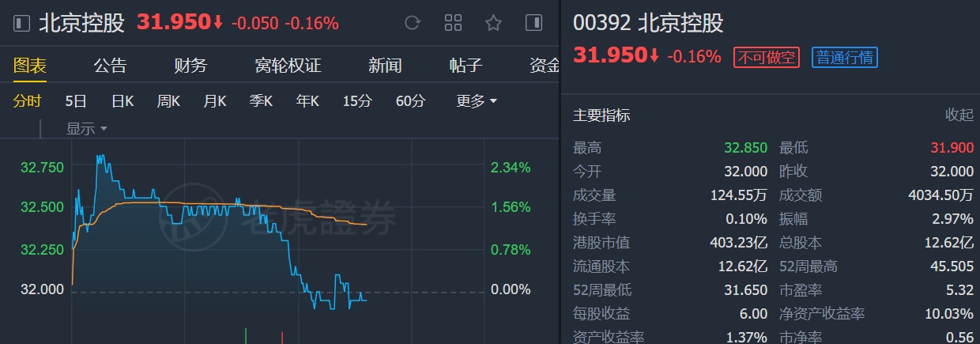Toggle the right side panel icon
980x344 pixels.
(x=533, y=23)
